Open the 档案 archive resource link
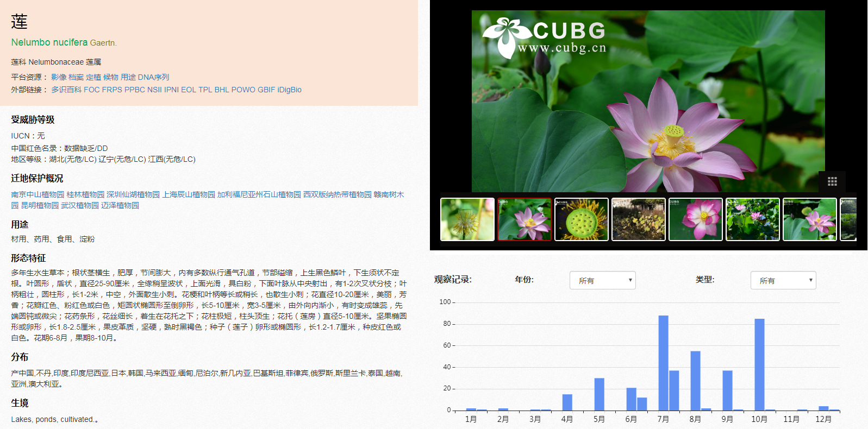 click(76, 77)
